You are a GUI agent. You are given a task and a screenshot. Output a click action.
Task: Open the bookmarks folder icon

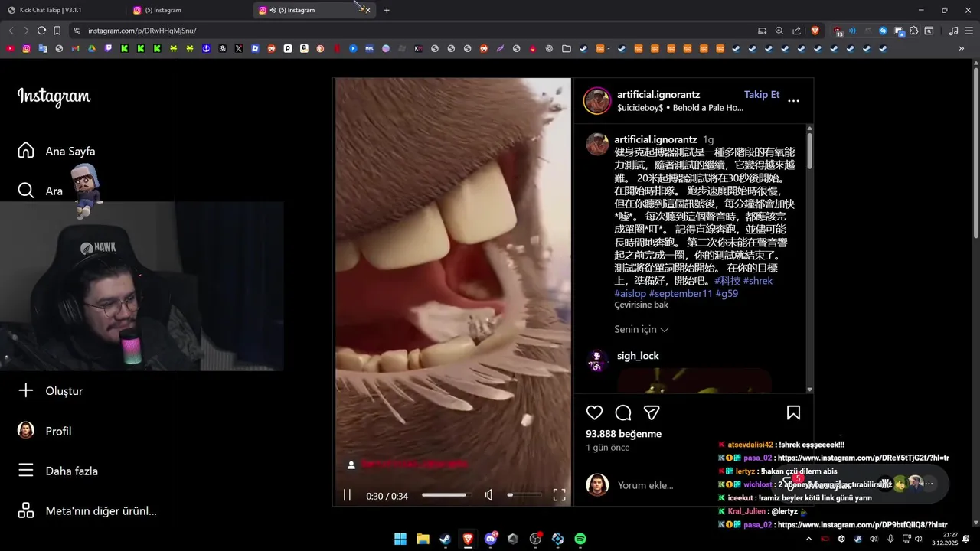tap(567, 48)
